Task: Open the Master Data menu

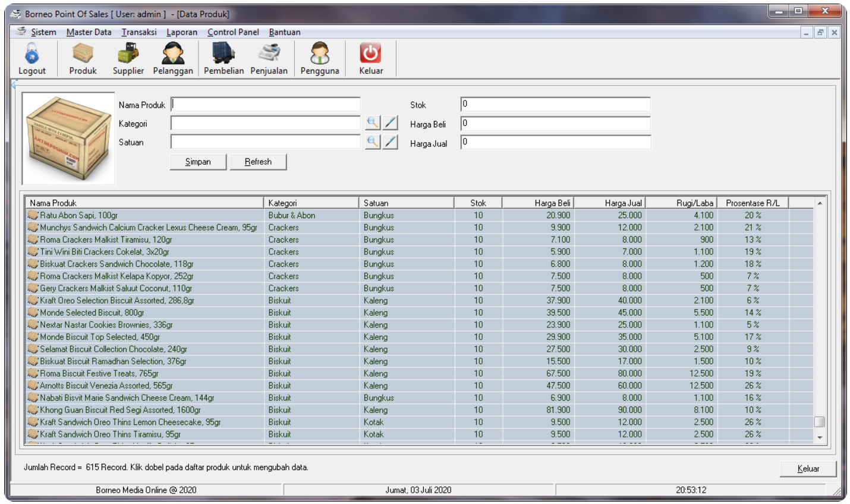Action: (x=89, y=32)
